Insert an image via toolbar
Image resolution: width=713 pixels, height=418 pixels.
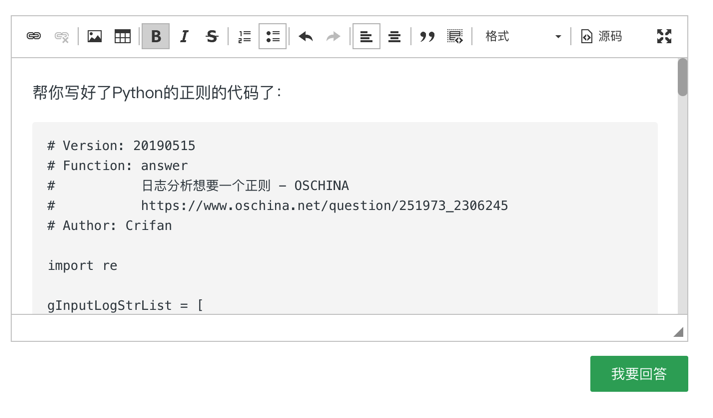[x=95, y=37]
